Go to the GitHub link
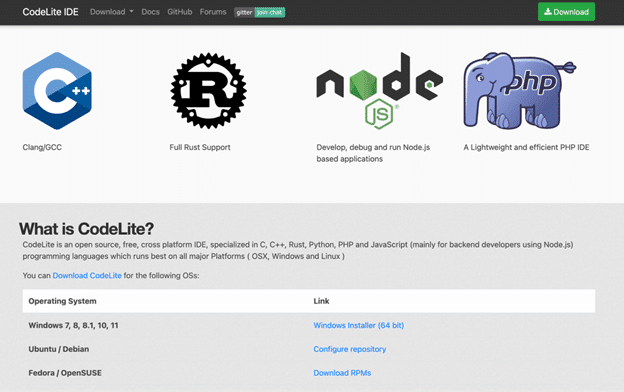Viewport: 624px width, 392px height. 179,12
